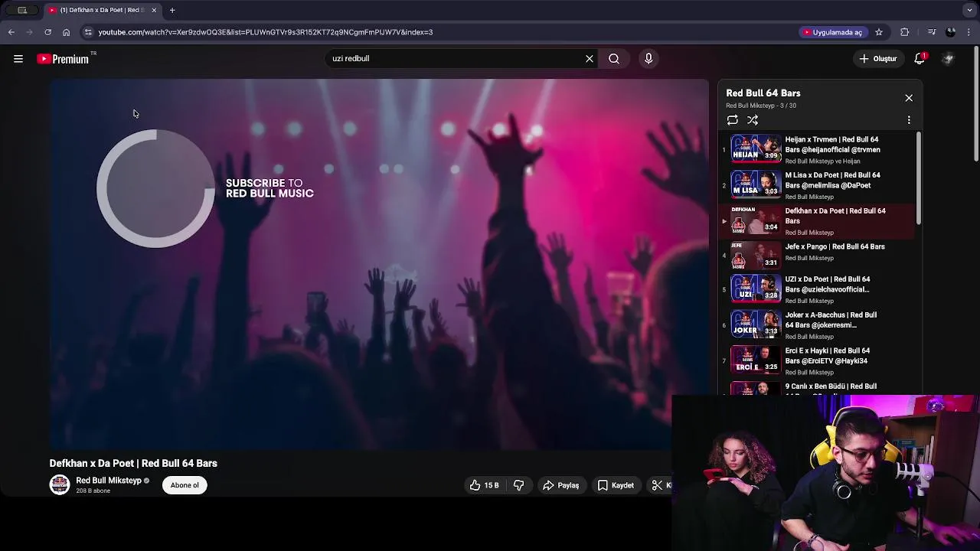Click the Joker x A-Bacchus video title text
980x551 pixels.
(831, 320)
